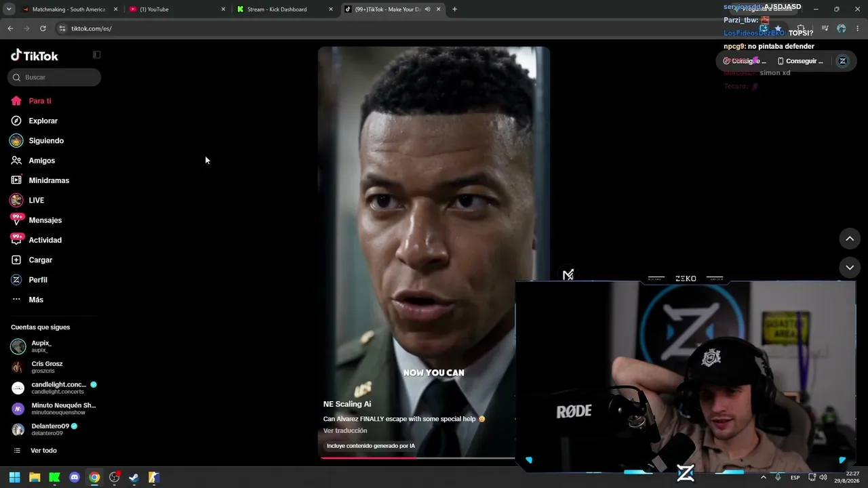Open the Kick app in taskbar
Viewport: 868px width, 488px height.
click(54, 477)
